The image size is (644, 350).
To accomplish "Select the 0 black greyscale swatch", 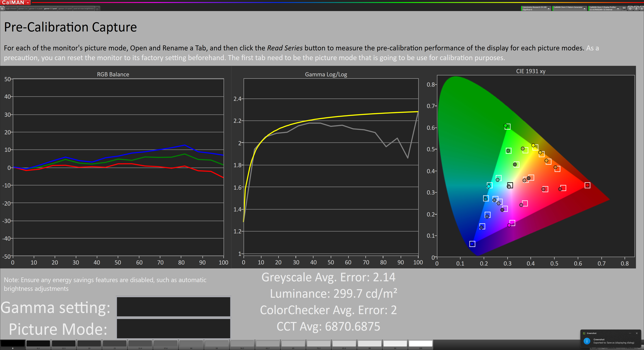I will tap(13, 343).
